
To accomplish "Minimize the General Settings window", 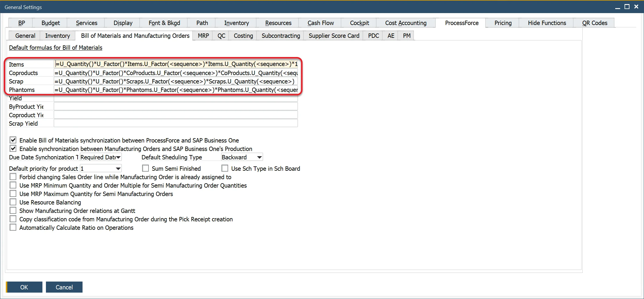I will [x=618, y=7].
